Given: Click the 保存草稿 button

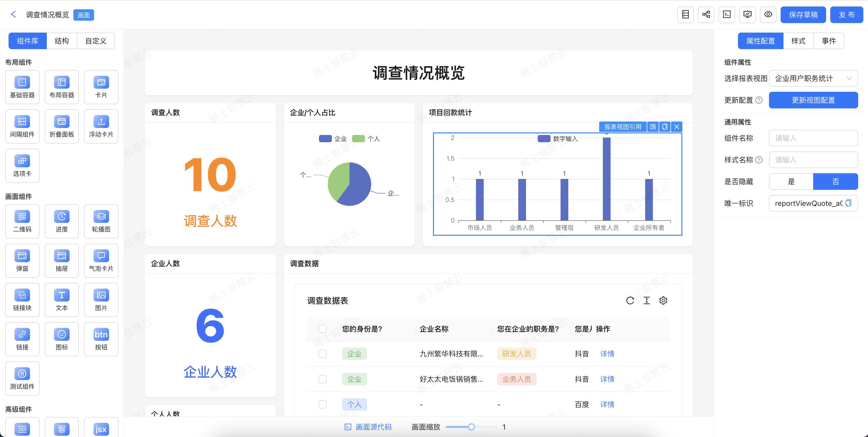Looking at the screenshot, I should point(803,14).
